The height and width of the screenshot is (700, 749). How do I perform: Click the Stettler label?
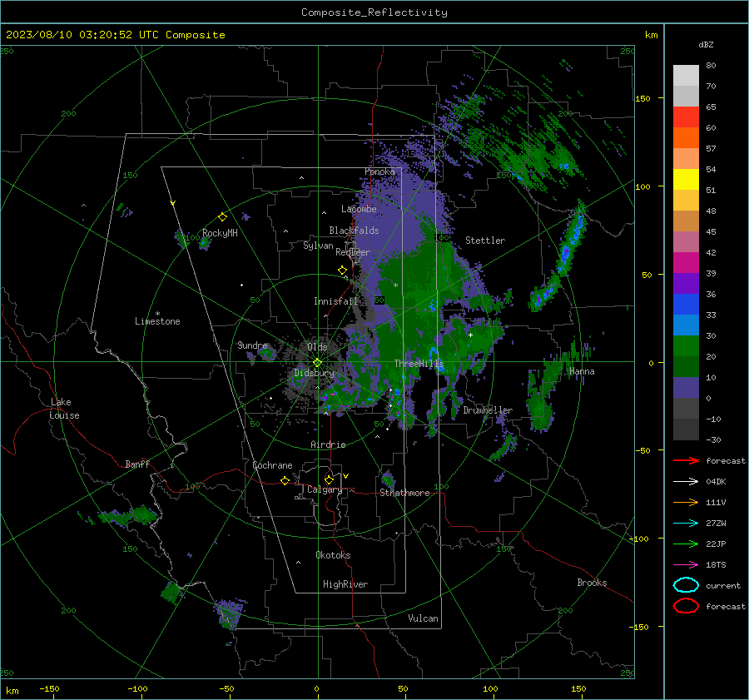pos(485,241)
